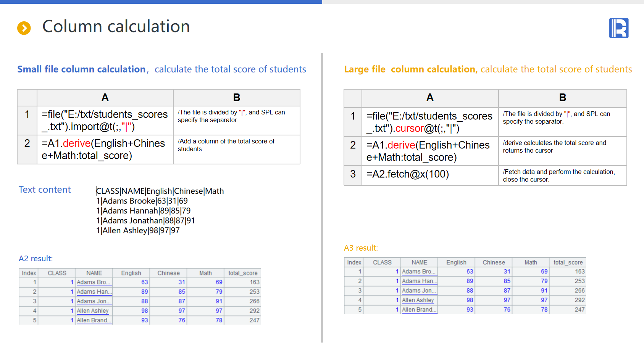
Task: Click the "Small file column calculation" heading
Action: point(81,69)
